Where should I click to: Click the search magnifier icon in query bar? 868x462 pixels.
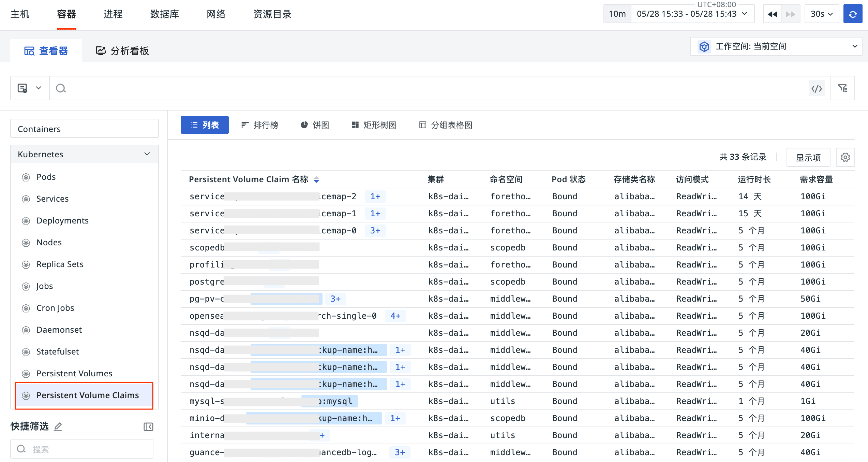tap(61, 88)
